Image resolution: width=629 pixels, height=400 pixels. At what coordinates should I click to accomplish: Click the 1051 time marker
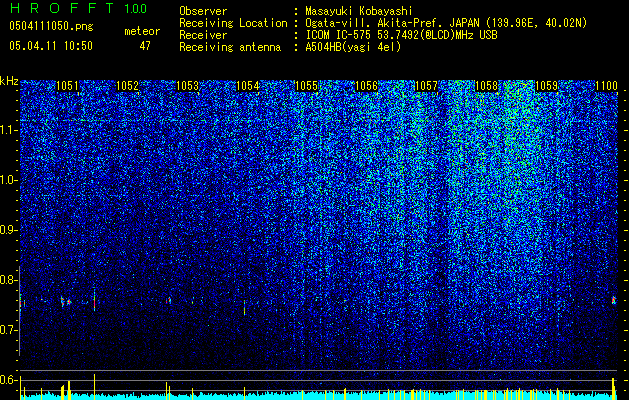click(67, 86)
